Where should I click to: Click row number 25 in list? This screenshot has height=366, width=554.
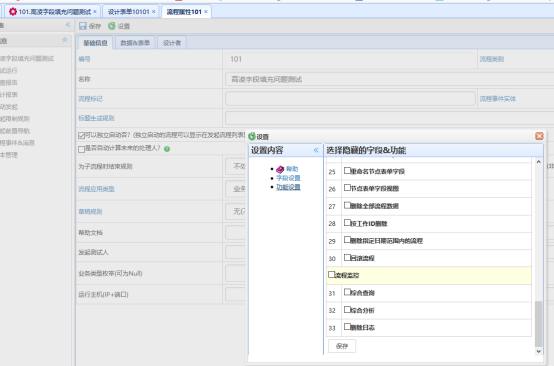(332, 172)
